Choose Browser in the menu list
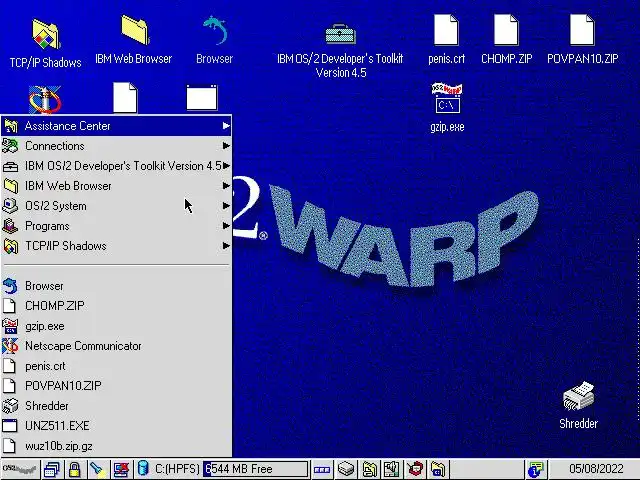The height and width of the screenshot is (480, 640). (116, 286)
